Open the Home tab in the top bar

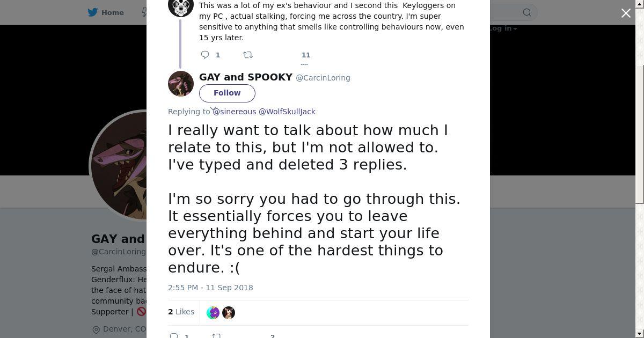(113, 12)
